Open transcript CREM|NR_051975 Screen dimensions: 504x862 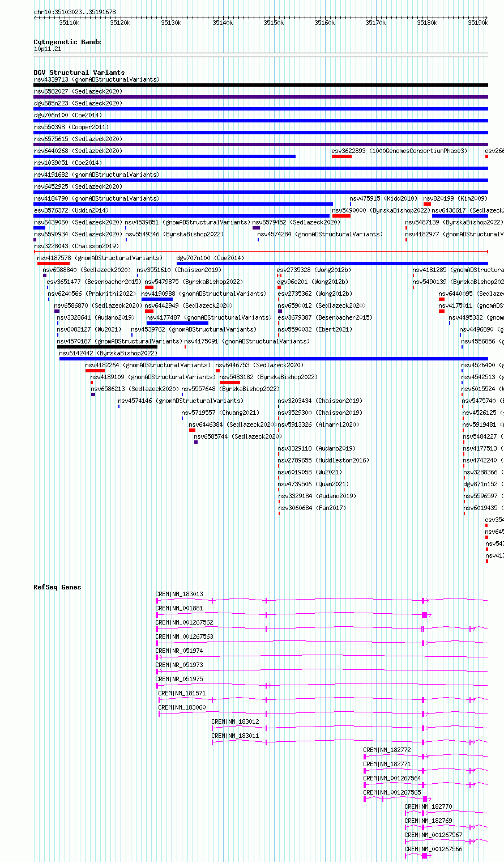click(179, 679)
